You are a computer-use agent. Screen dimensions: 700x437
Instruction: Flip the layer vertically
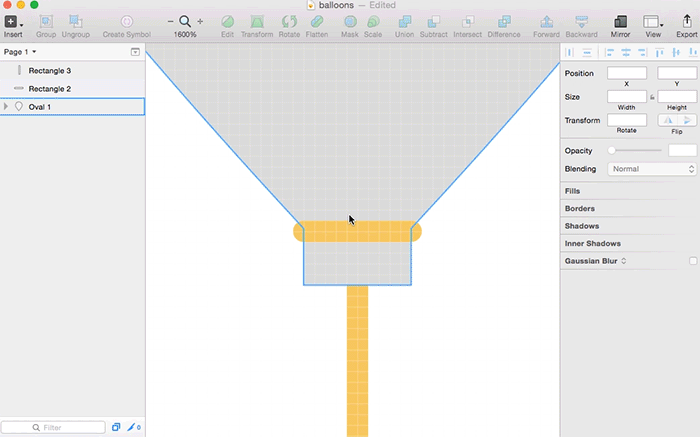tap(687, 120)
